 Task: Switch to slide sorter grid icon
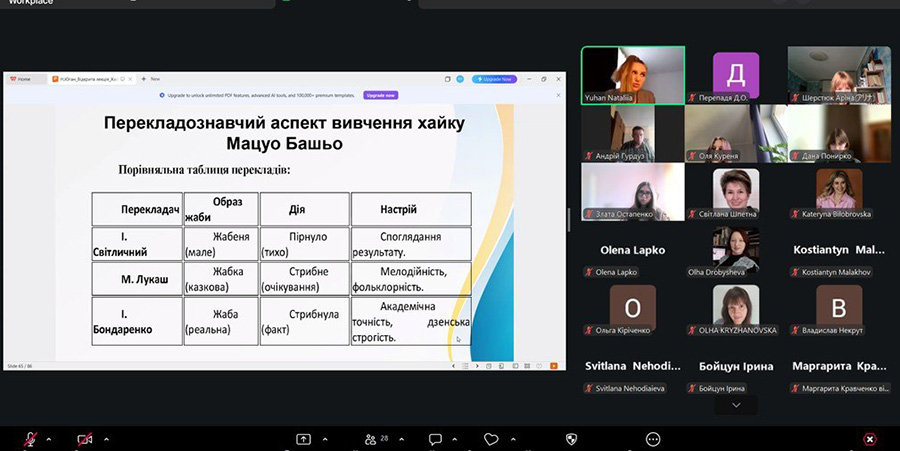click(527, 366)
